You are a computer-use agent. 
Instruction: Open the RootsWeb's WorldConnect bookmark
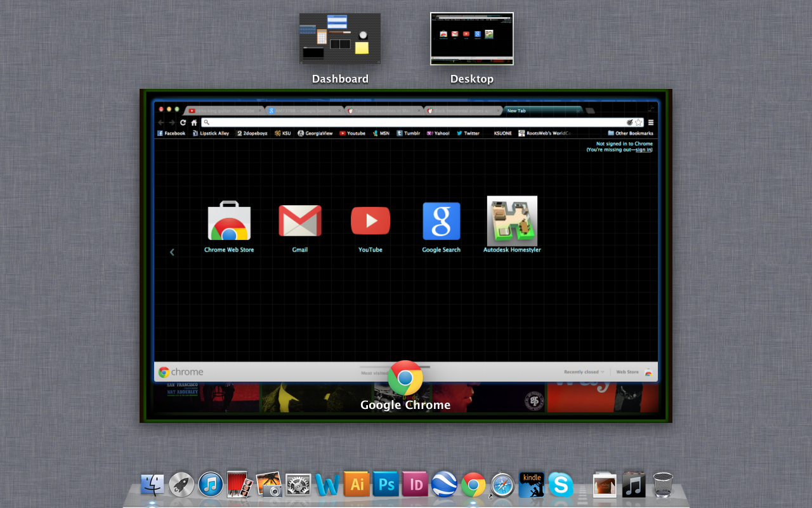point(545,133)
